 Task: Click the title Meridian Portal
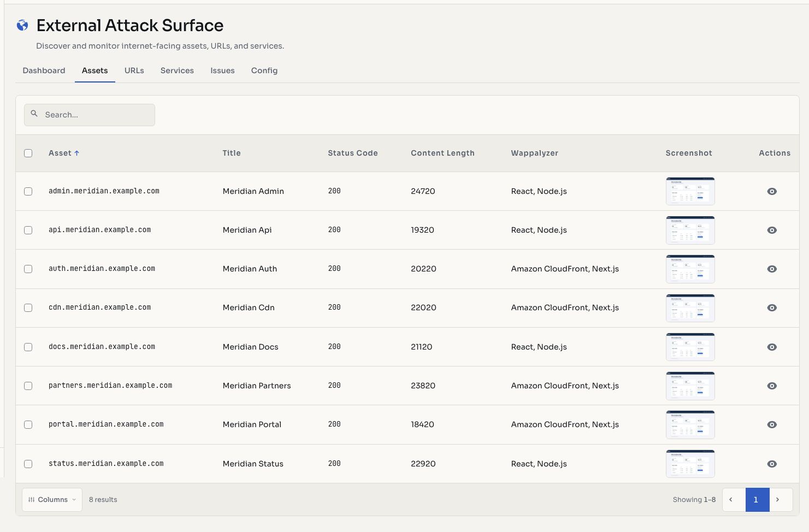pyautogui.click(x=252, y=424)
